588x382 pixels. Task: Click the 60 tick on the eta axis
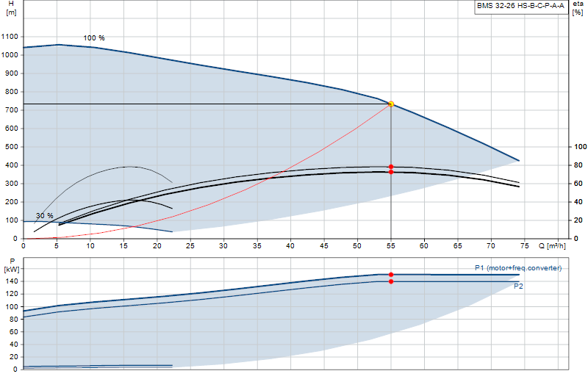(x=578, y=184)
